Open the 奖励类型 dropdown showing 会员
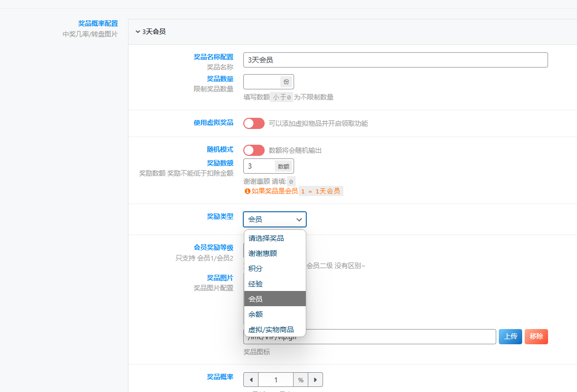 click(275, 219)
